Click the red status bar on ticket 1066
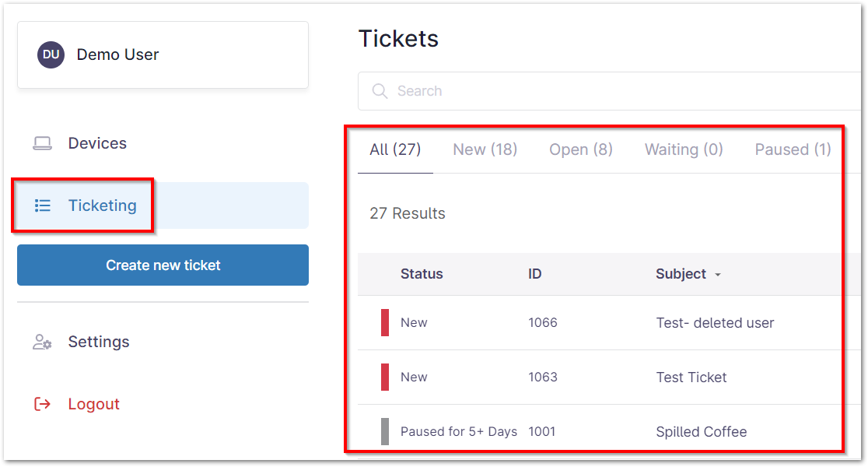The image size is (868, 467). tap(387, 321)
